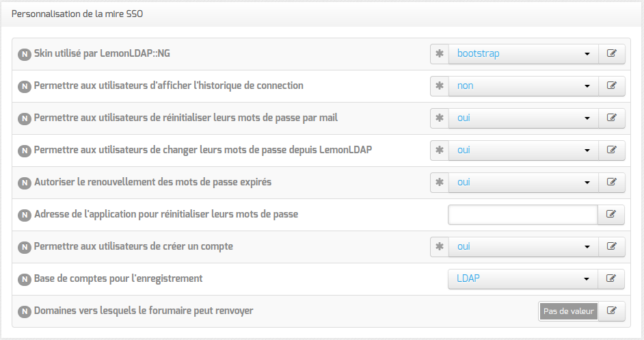Expand the LDAP base de comptes dropdown
Viewport: 644px width, 340px height.
pyautogui.click(x=523, y=278)
